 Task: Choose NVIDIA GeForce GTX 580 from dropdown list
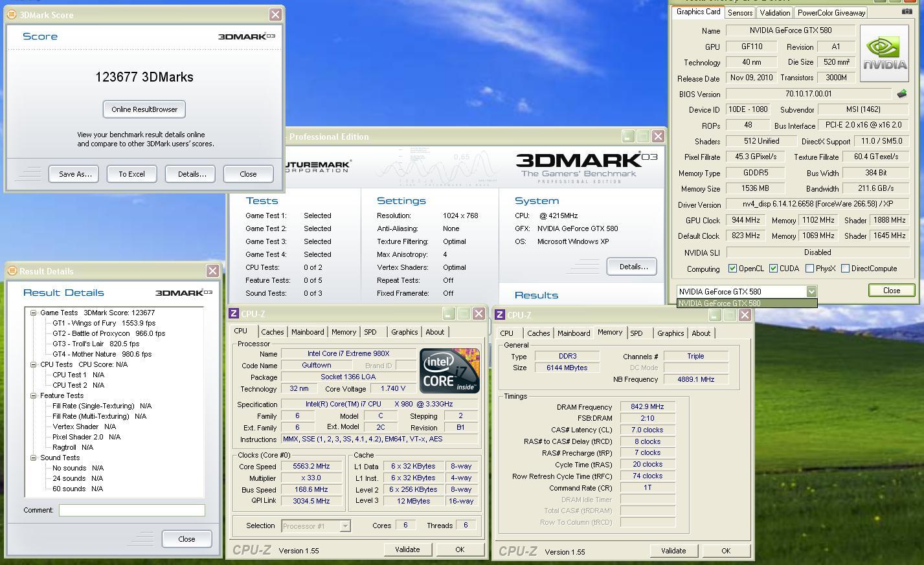[747, 303]
